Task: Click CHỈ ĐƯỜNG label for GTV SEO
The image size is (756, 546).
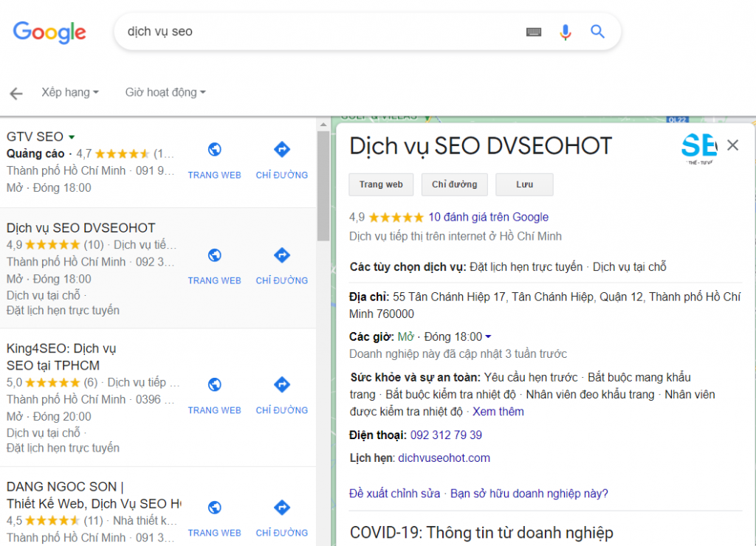Action: point(282,176)
